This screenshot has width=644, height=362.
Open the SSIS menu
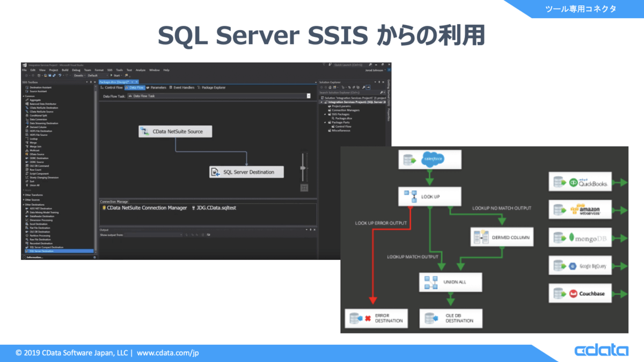pyautogui.click(x=109, y=70)
